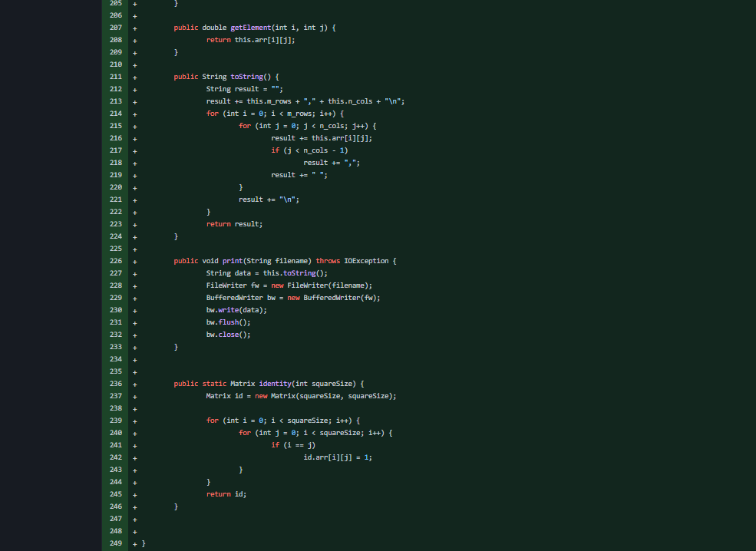Click the m_rows header concatenation line
This screenshot has height=551, width=756.
tap(305, 101)
